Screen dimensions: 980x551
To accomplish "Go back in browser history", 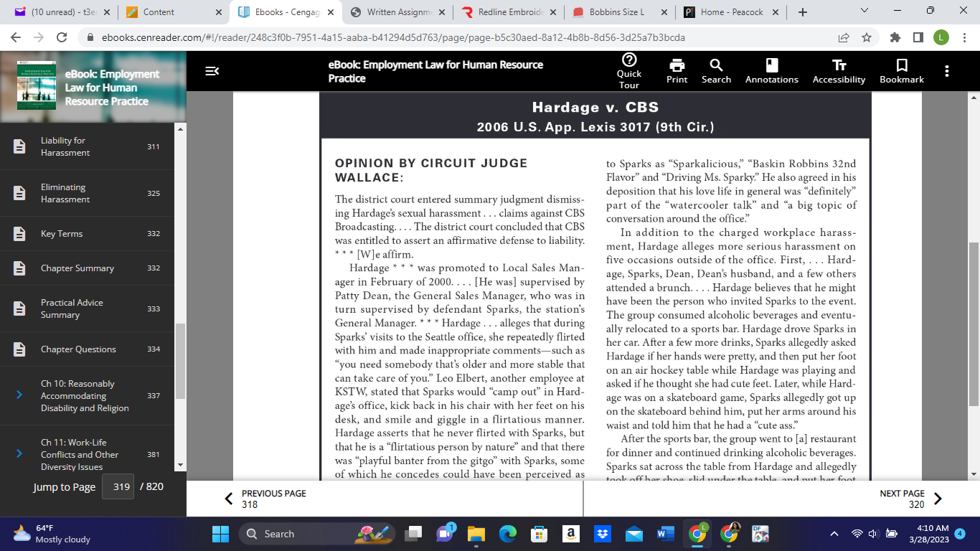I will click(x=17, y=37).
